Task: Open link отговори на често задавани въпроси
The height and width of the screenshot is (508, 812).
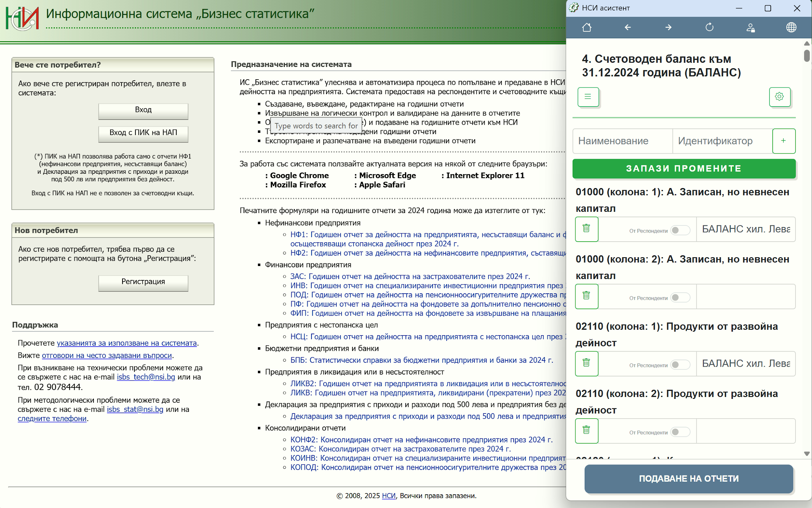Action: (107, 355)
